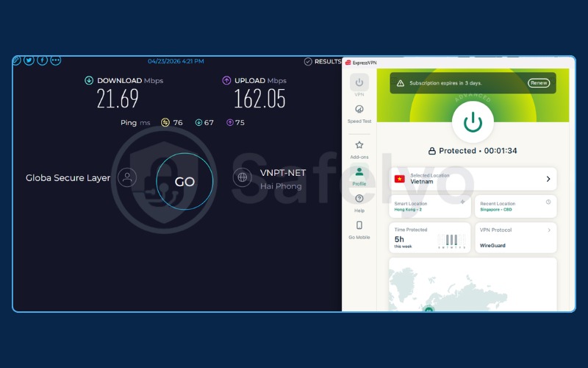Click the Protected 00:01:34 status text
The image size is (588, 368).
click(x=478, y=151)
